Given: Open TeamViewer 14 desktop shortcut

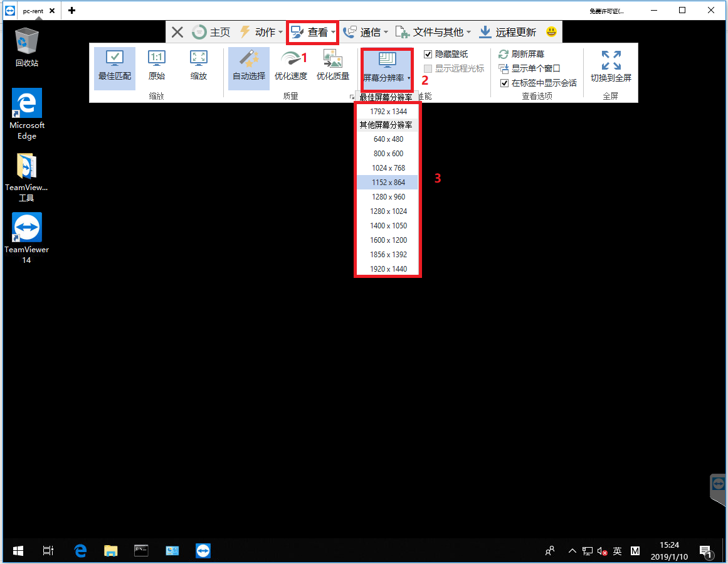Looking at the screenshot, I should [26, 238].
